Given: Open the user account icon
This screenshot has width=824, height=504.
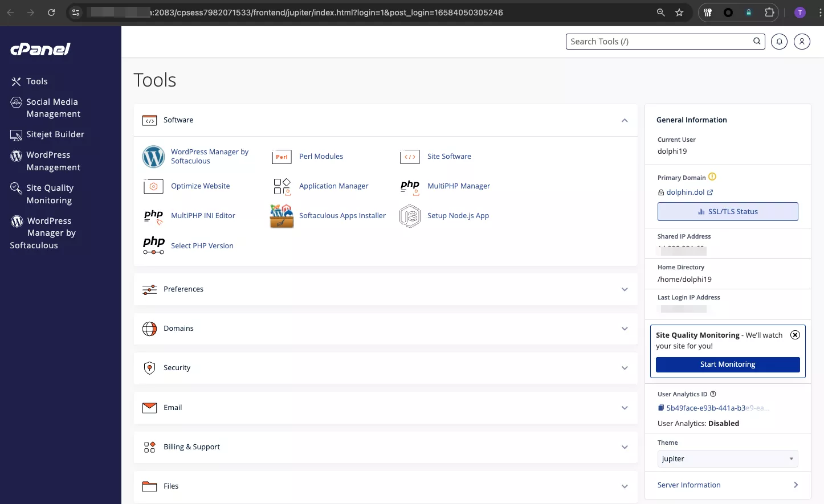Looking at the screenshot, I should tap(802, 42).
